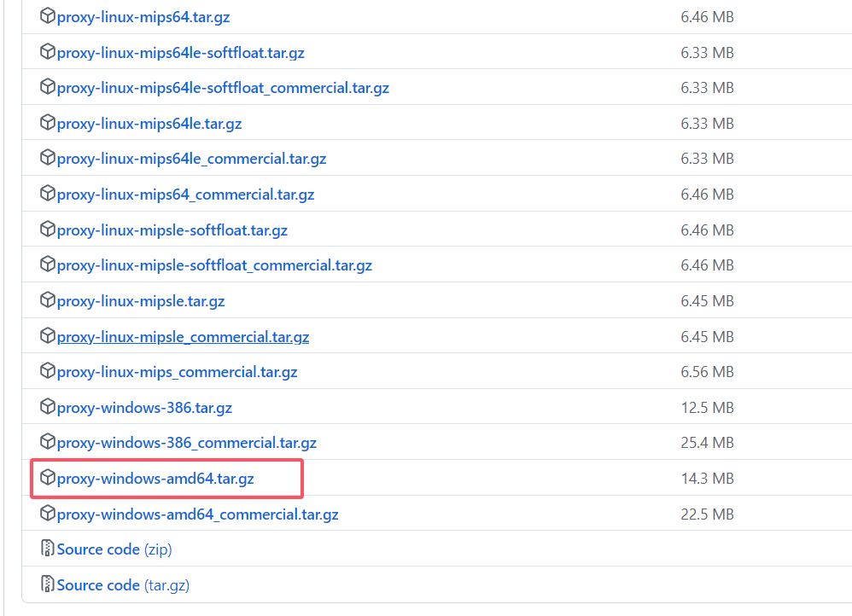Click package icon beside proxy-linux-mipsle_commercial.tar.gz
Viewport: 852px width, 616px height.
[48, 335]
